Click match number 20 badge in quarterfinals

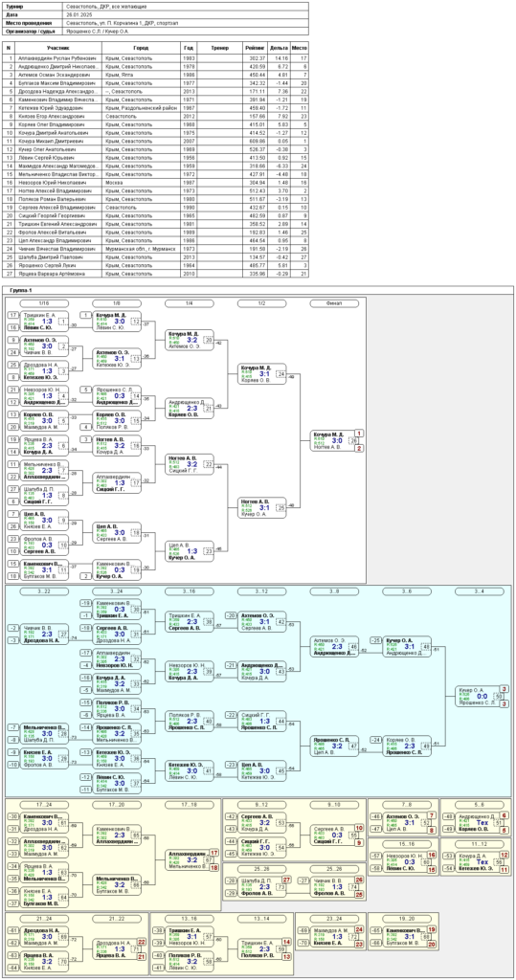click(209, 340)
